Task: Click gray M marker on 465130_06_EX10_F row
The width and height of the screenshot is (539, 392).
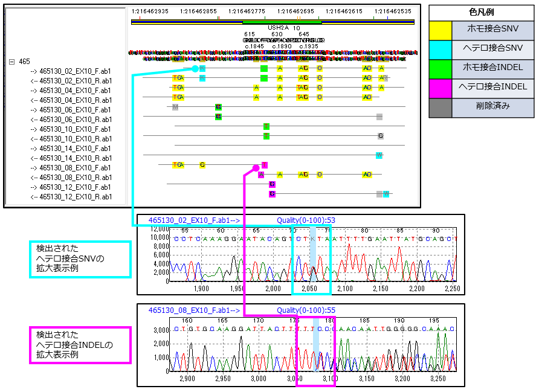Action: (x=175, y=107)
